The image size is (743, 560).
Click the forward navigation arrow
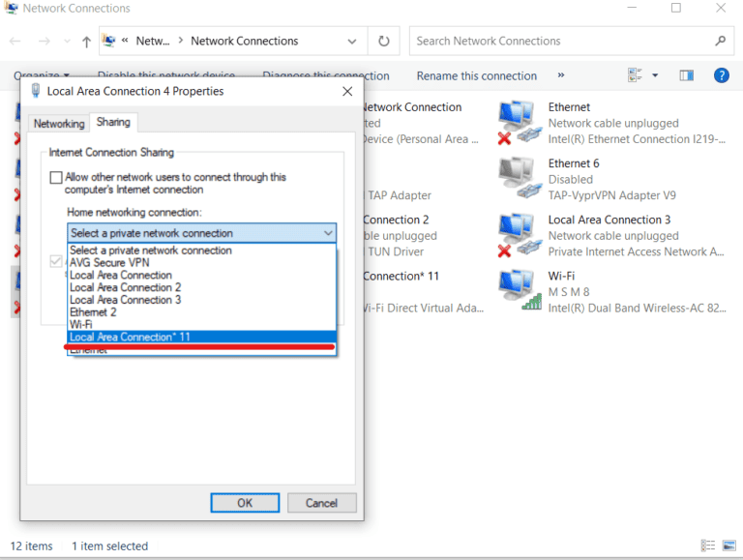tap(45, 42)
